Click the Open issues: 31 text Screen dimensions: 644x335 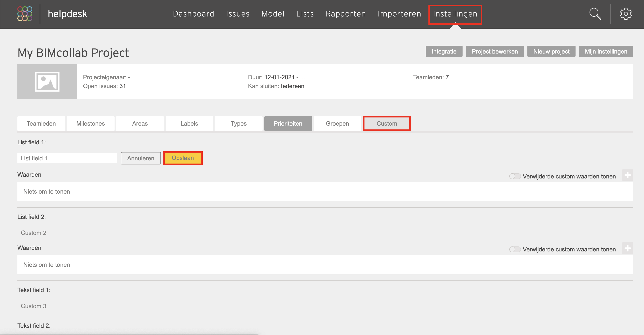click(104, 86)
